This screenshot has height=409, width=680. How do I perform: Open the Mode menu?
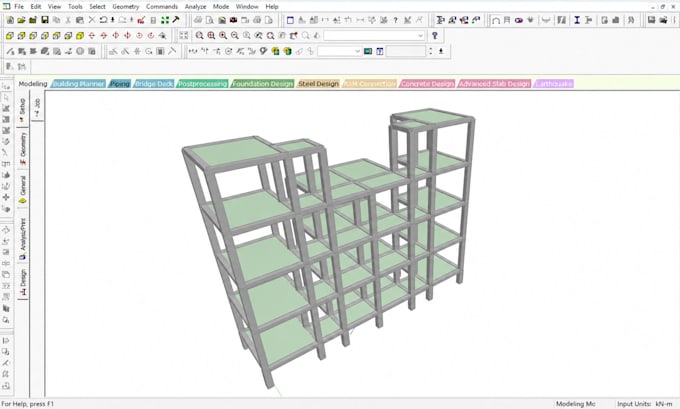click(x=221, y=7)
